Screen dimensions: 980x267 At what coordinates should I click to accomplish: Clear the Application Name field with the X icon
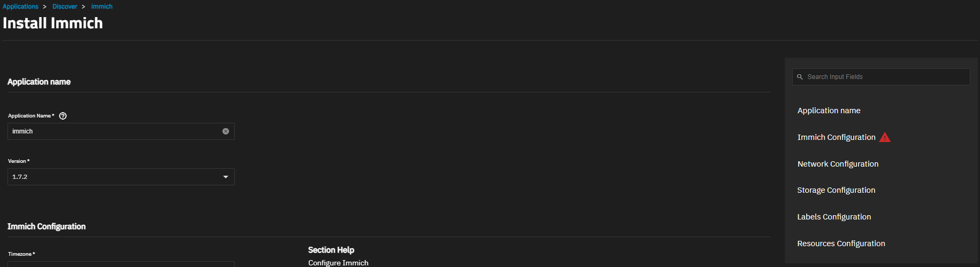[226, 131]
